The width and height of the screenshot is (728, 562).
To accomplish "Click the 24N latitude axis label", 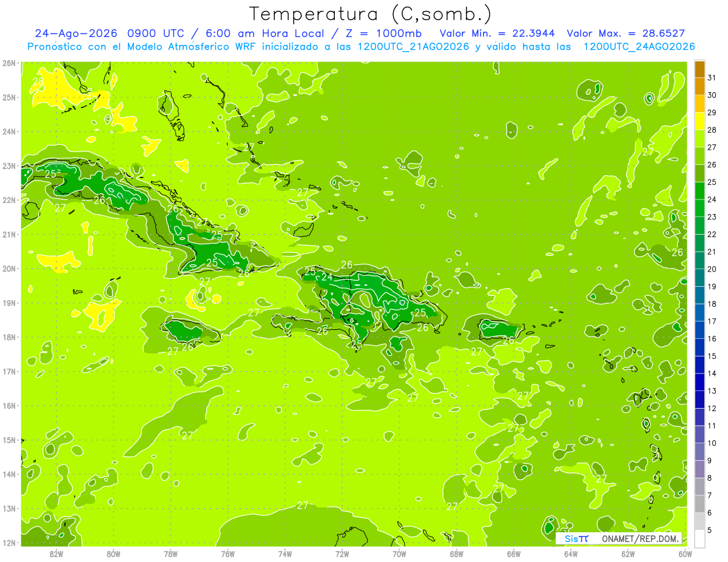I will click(x=9, y=132).
